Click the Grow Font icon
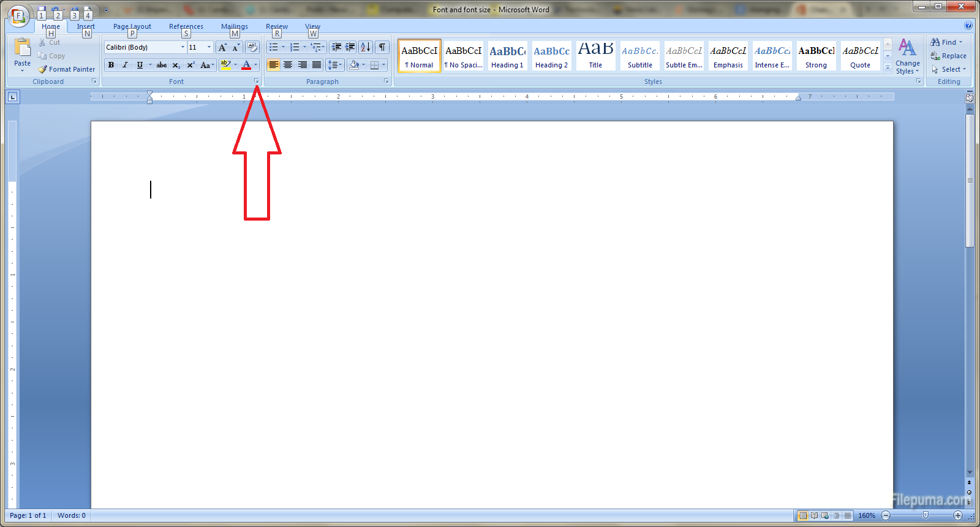980x527 pixels. point(222,47)
